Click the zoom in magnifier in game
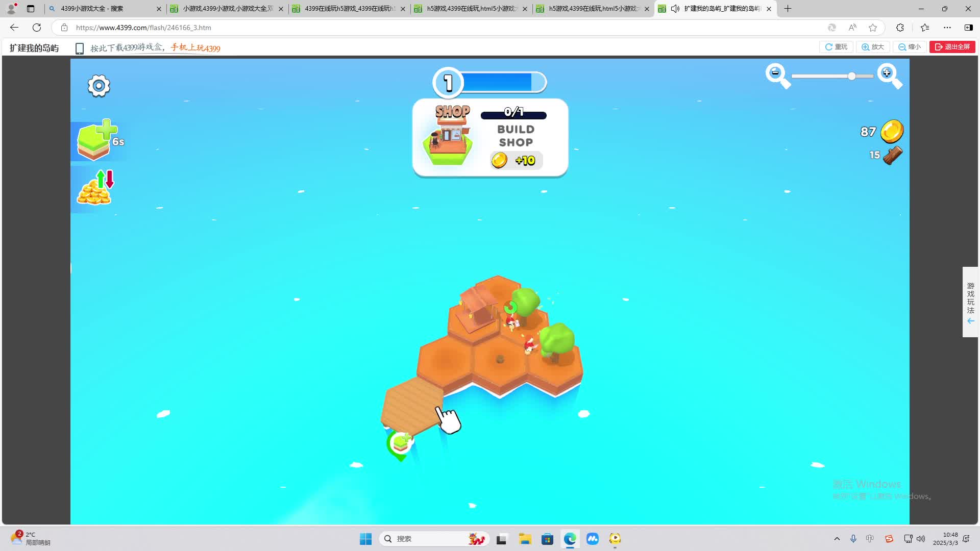 coord(889,75)
